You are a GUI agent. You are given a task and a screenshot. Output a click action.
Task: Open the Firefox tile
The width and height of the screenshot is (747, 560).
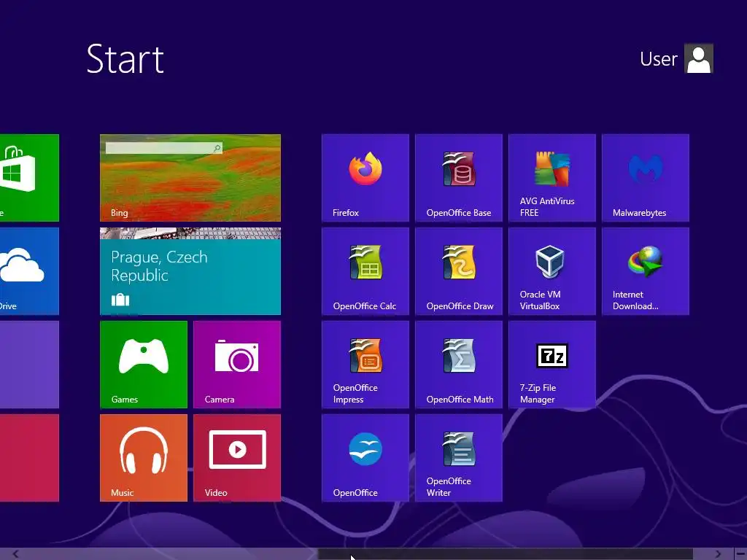click(x=365, y=178)
